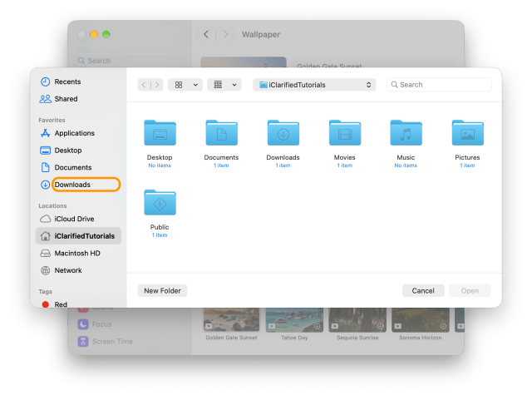Select Desktop in the sidebar Favorites
This screenshot has height=395, width=532.
(61, 150)
